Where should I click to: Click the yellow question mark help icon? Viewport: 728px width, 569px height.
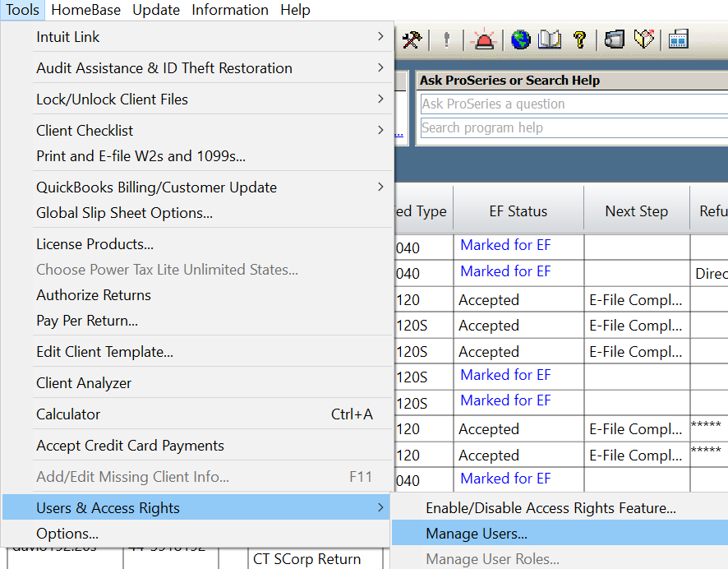click(579, 39)
